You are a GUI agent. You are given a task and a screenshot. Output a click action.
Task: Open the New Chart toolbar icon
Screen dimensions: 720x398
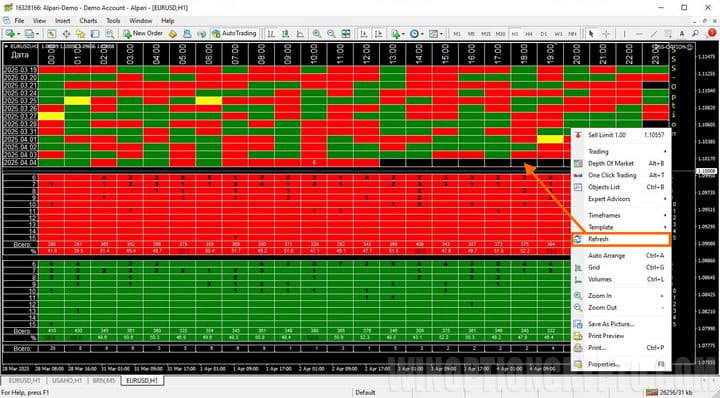click(x=10, y=34)
